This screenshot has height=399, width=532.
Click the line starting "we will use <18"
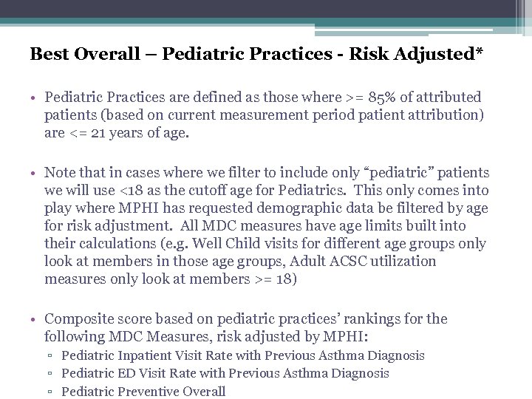[x=266, y=190]
